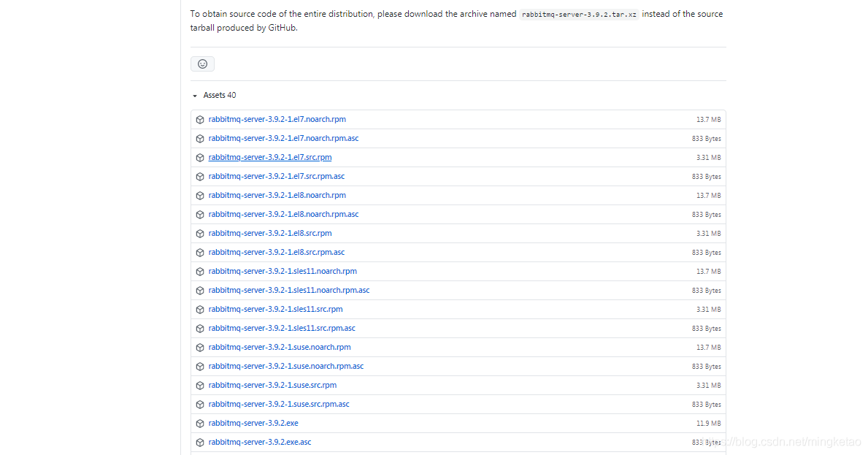
Task: Click the package icon beside rabbitmq-server-3.9.2-1.sles11.noarch.rpm
Action: pos(199,271)
